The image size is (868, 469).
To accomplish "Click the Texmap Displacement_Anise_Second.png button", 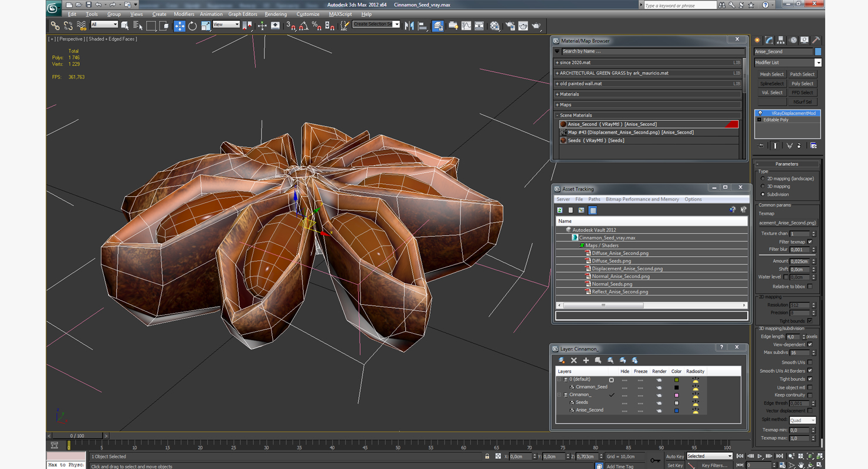I will [x=788, y=223].
